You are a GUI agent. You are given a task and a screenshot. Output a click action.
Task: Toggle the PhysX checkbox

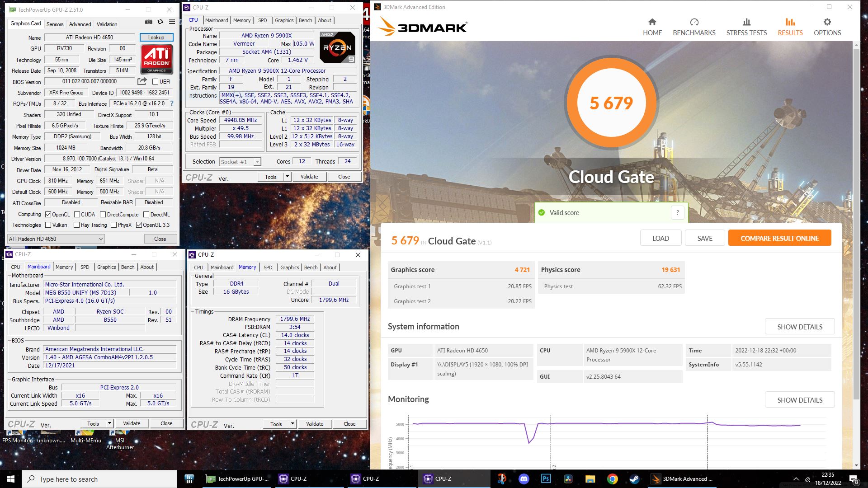(113, 225)
